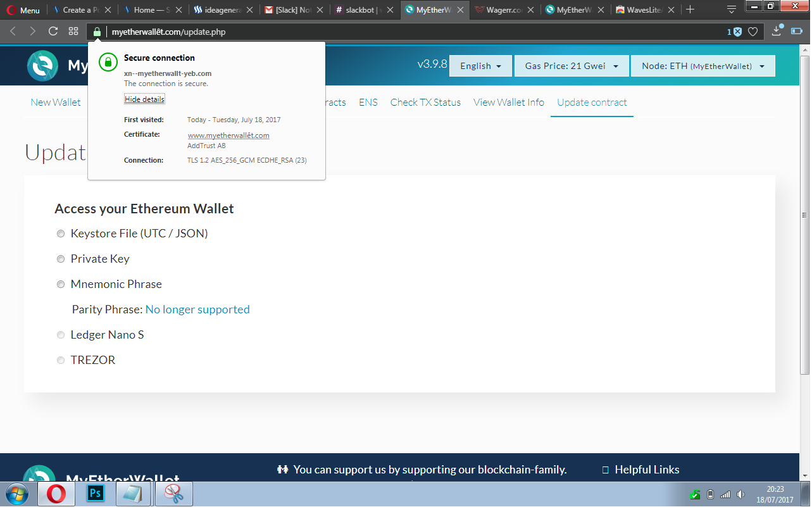This screenshot has height=507, width=812.
Task: Click the Helpful Links heading in the footer
Action: tap(647, 470)
